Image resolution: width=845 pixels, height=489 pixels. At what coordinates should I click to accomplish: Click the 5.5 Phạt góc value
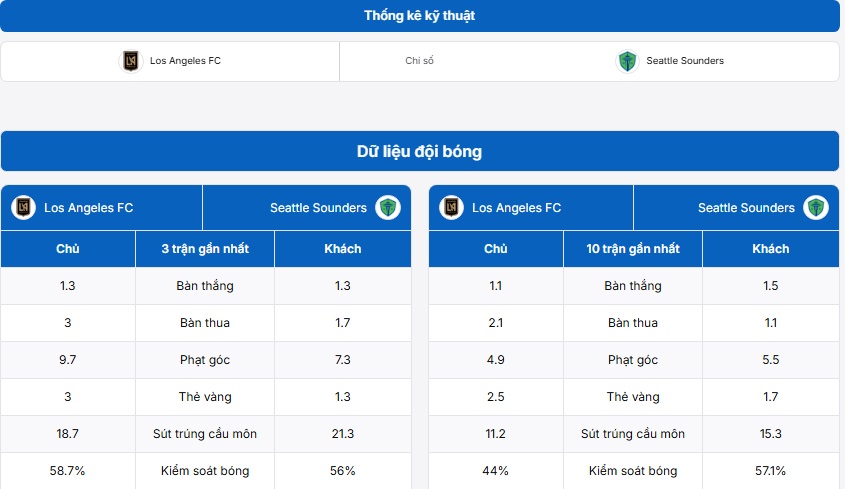[x=771, y=360]
